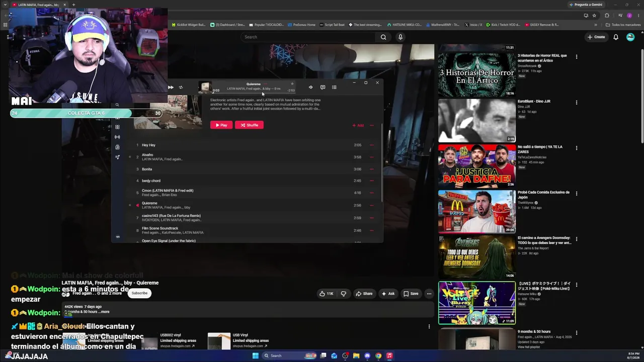Open the Windows Start menu
The image size is (644, 362).
click(x=255, y=356)
